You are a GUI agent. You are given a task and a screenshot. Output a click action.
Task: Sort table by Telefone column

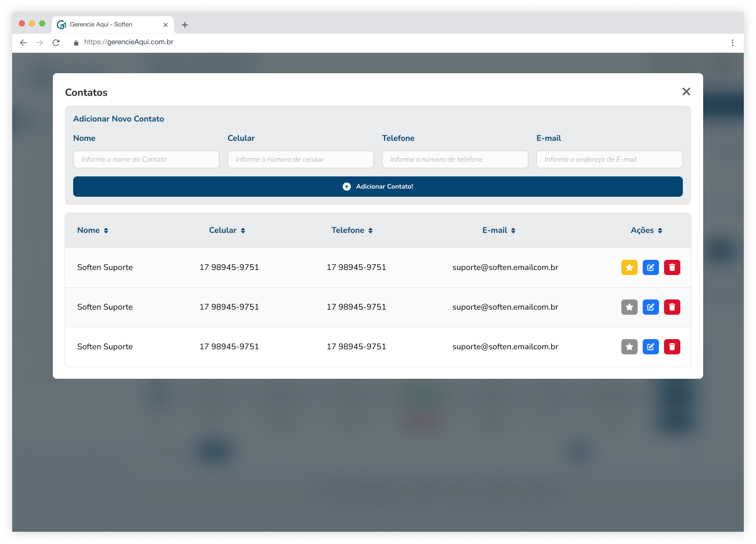click(x=352, y=230)
